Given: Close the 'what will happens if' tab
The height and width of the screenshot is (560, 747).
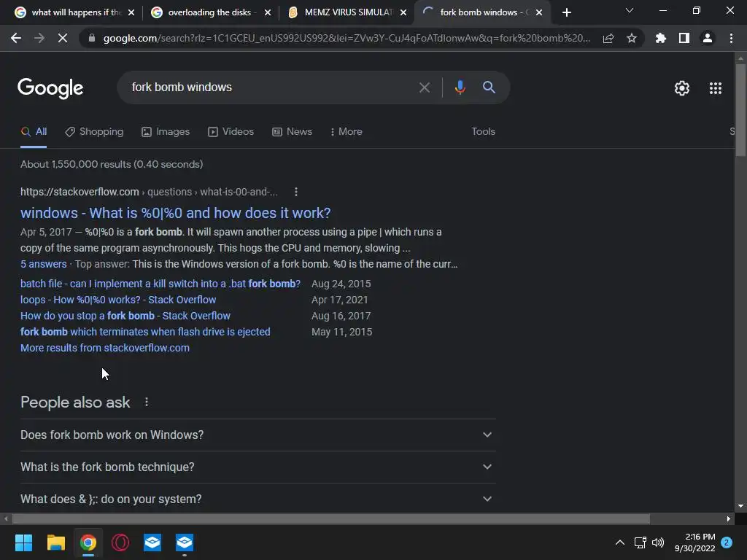Looking at the screenshot, I should coord(131,12).
